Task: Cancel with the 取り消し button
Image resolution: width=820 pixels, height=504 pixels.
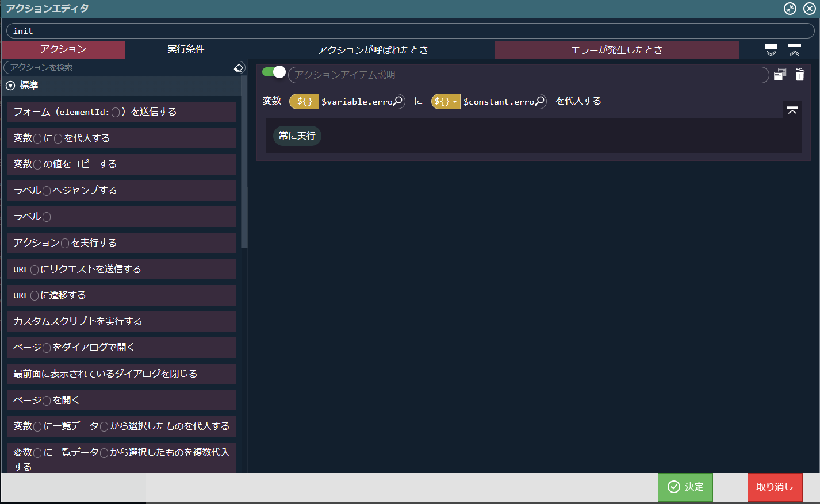Action: click(775, 487)
